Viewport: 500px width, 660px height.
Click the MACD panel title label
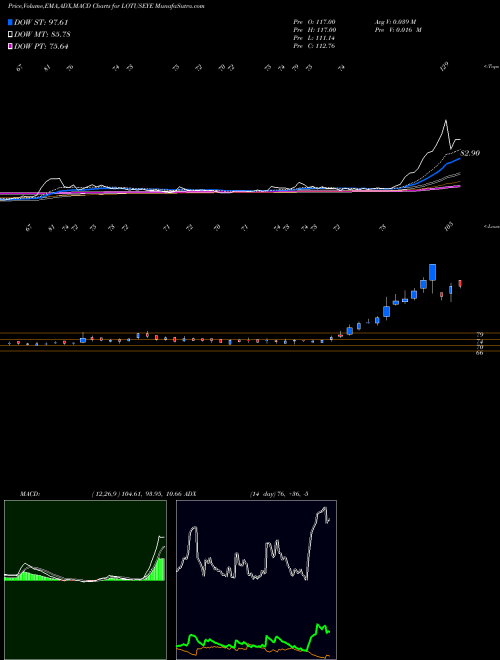[29, 493]
